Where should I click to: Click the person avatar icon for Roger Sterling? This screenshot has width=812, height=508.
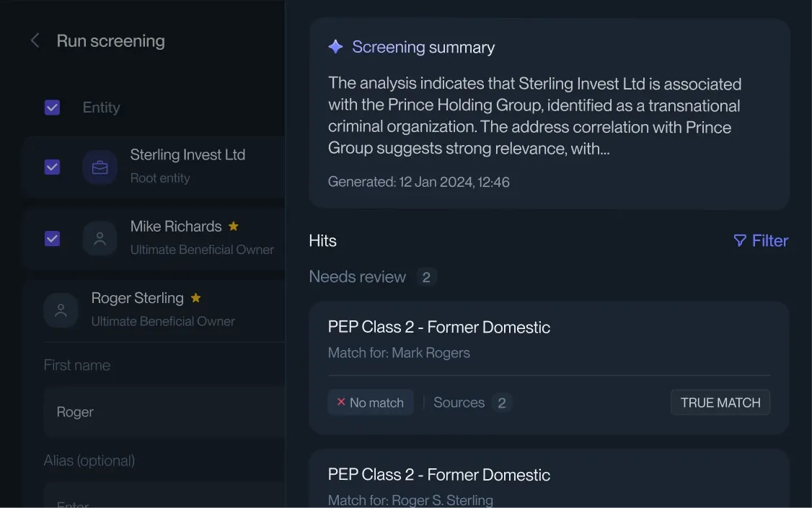(61, 310)
